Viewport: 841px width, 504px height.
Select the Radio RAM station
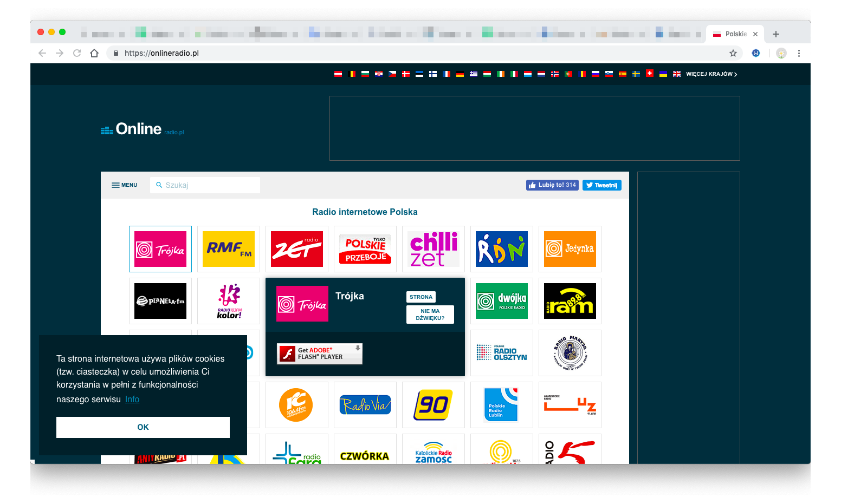pos(570,301)
